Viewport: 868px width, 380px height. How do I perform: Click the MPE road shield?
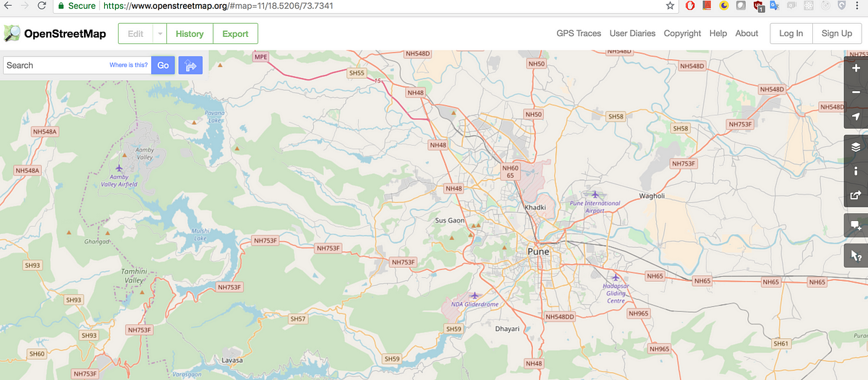[x=260, y=56]
